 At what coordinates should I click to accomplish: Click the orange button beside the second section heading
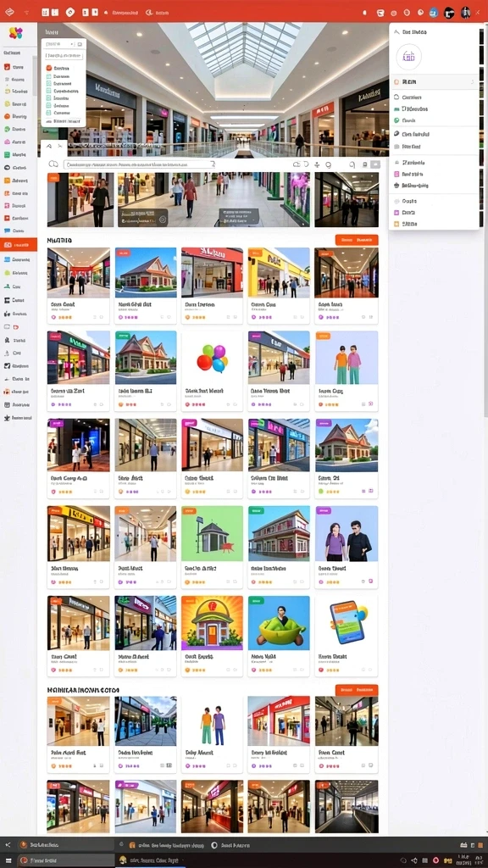(357, 690)
